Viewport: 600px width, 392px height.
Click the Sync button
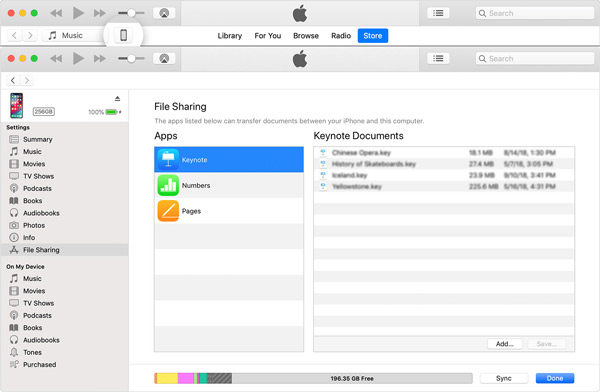coord(504,378)
